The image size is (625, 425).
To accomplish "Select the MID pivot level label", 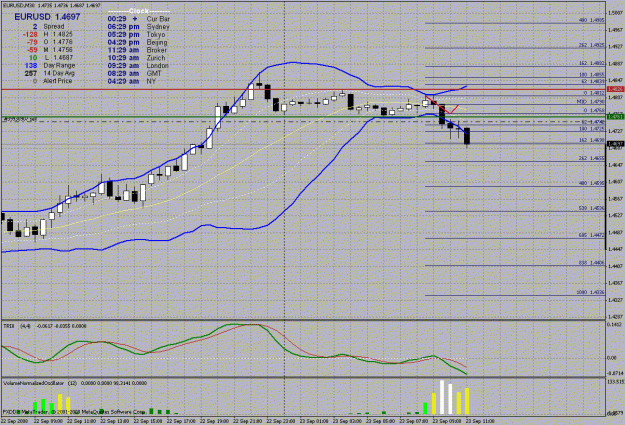I will coord(590,102).
